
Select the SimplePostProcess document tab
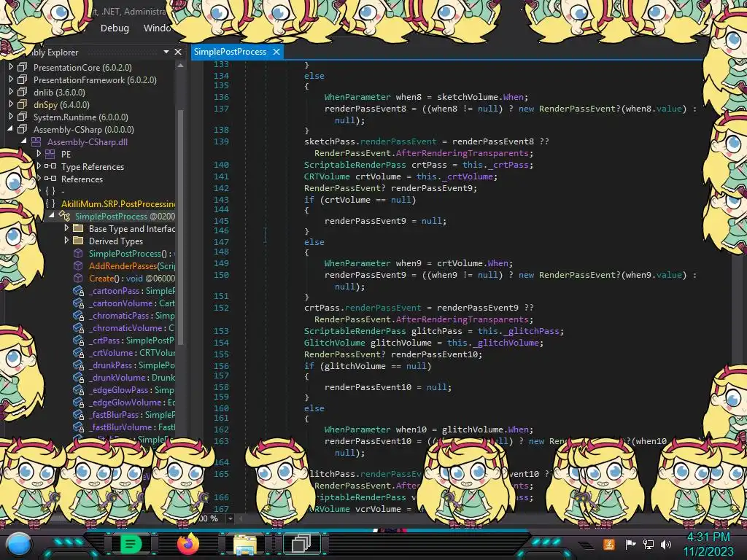230,52
